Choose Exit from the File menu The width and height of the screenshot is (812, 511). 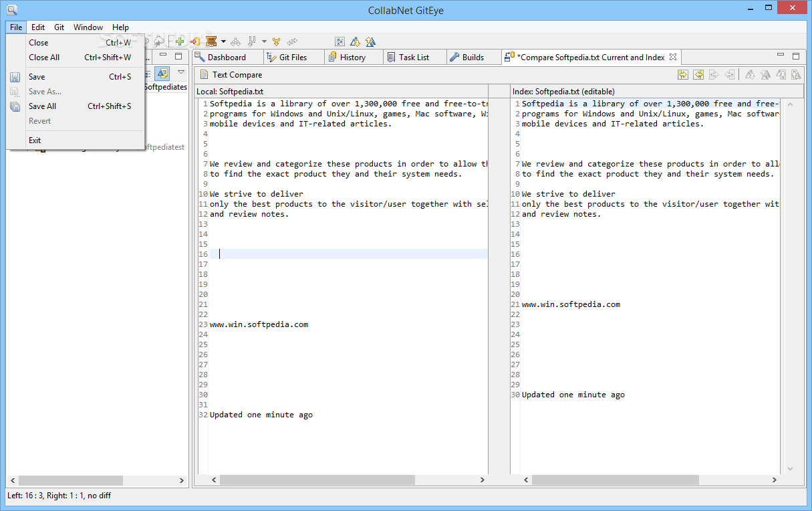[x=76, y=140]
